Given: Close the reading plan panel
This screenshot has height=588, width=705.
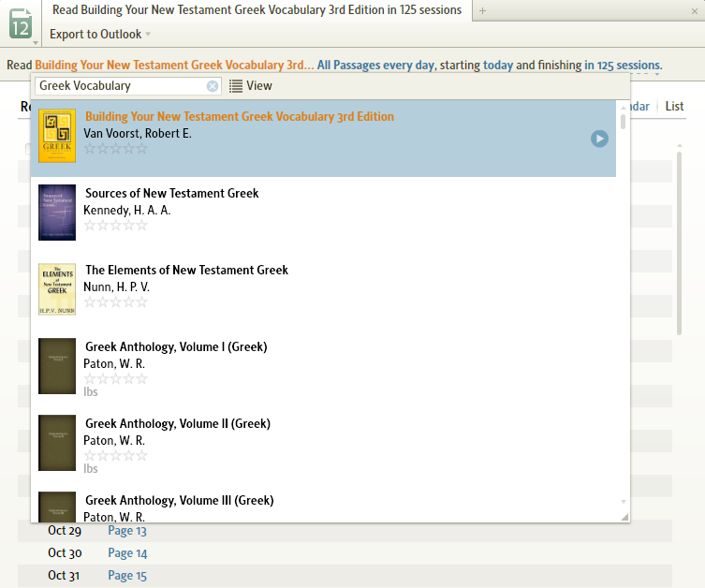Looking at the screenshot, I should pyautogui.click(x=694, y=11).
